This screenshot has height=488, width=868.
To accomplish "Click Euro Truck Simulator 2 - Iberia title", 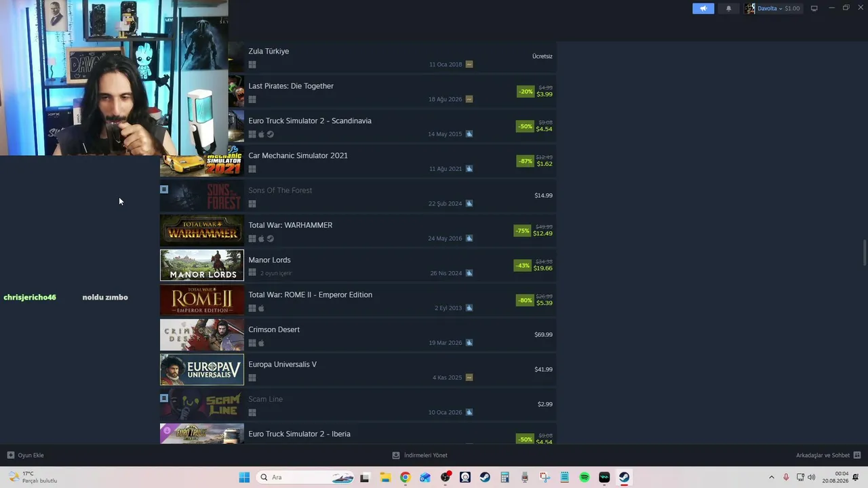I will click(299, 434).
